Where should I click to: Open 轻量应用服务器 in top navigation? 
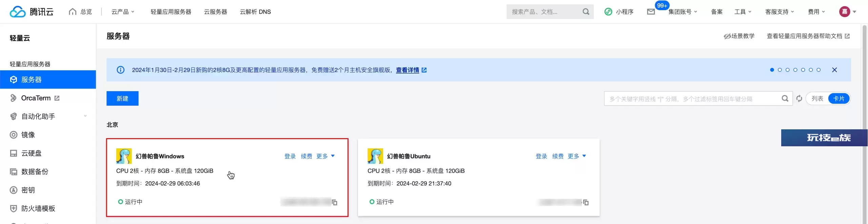pos(171,12)
